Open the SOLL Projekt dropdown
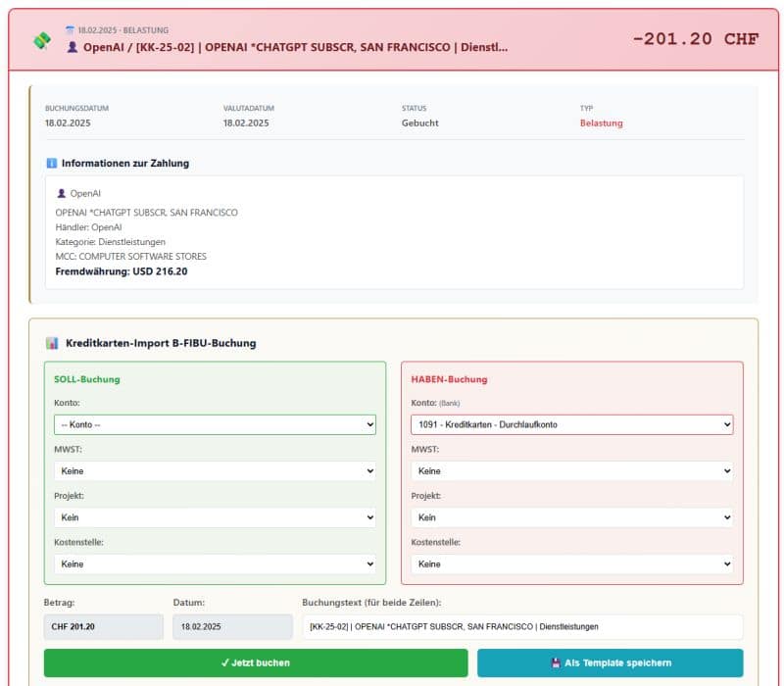Image resolution: width=784 pixels, height=686 pixels. [x=215, y=517]
